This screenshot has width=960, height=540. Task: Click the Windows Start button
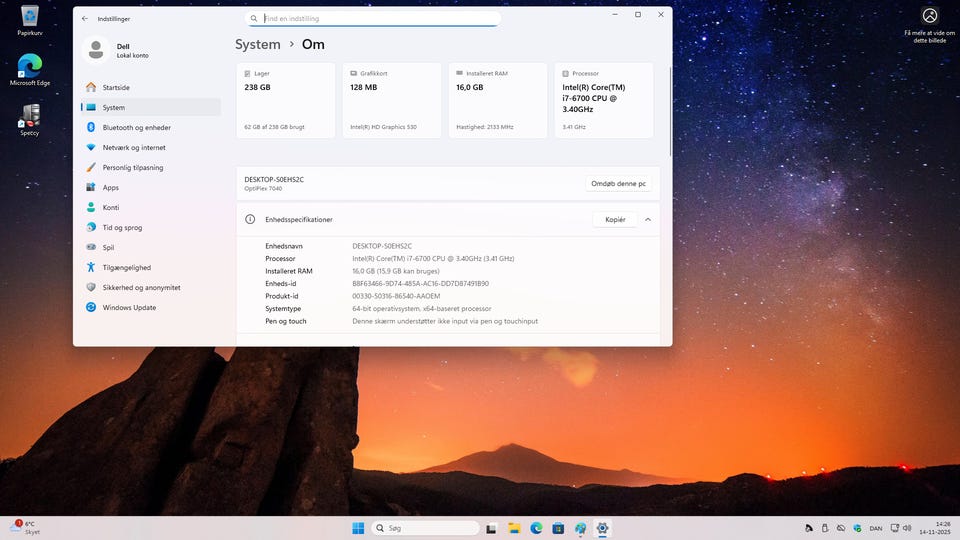[358, 528]
